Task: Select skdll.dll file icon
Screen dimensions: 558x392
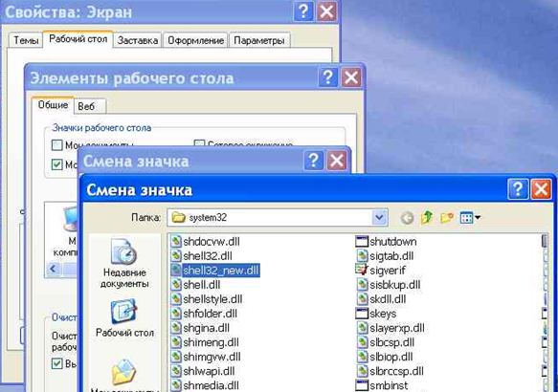Action: click(362, 299)
